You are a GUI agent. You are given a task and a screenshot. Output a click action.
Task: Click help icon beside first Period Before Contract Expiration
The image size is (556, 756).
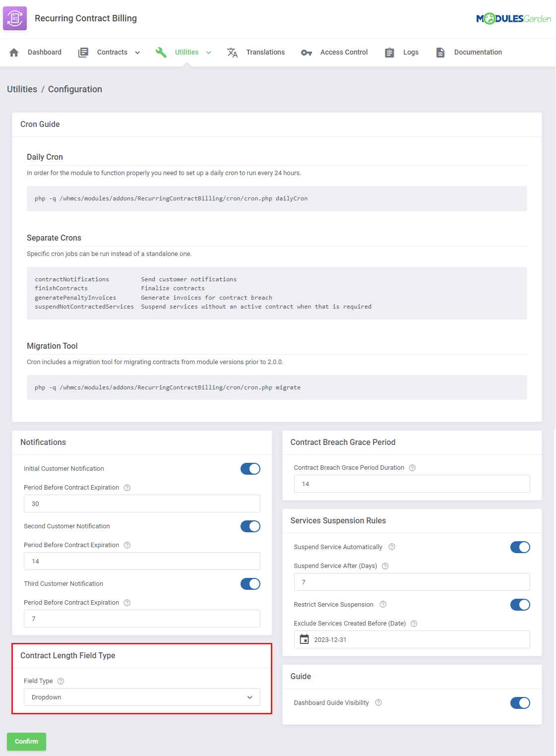pyautogui.click(x=127, y=488)
